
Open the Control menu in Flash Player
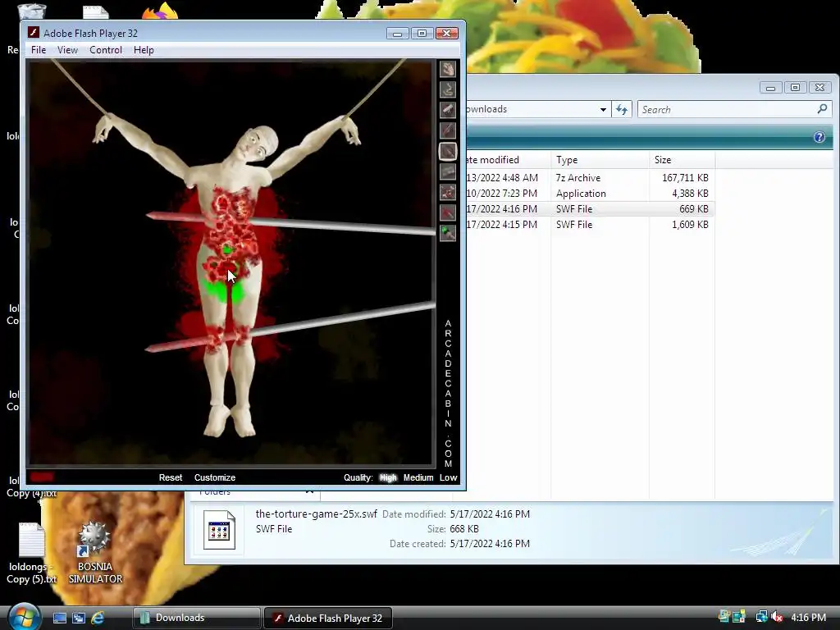(106, 50)
